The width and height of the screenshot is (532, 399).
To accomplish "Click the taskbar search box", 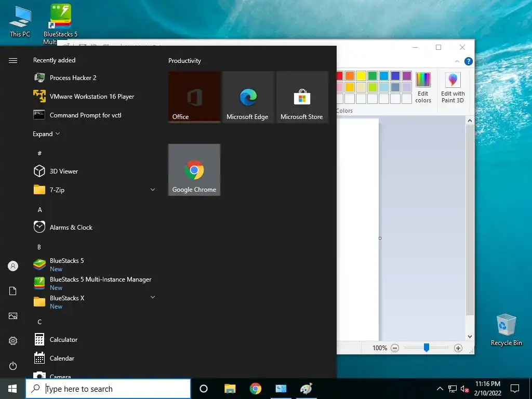I will click(108, 389).
